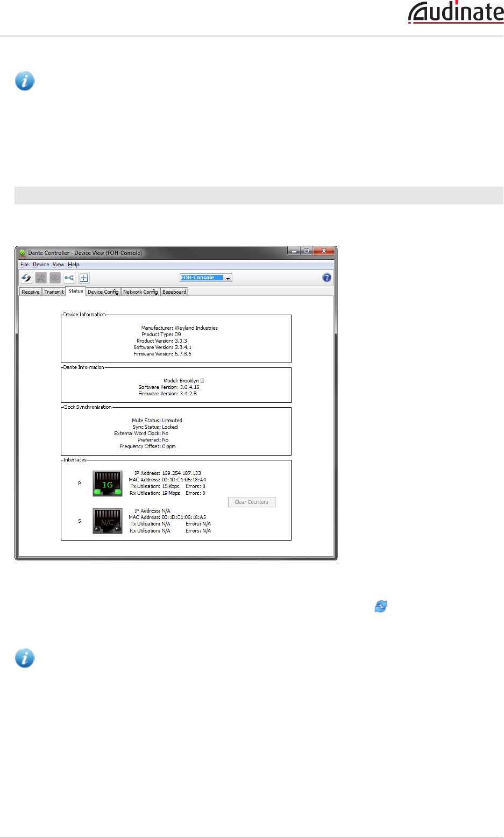This screenshot has height=838, width=504.
Task: Click the lower blue information note icon
Action: [x=25, y=658]
